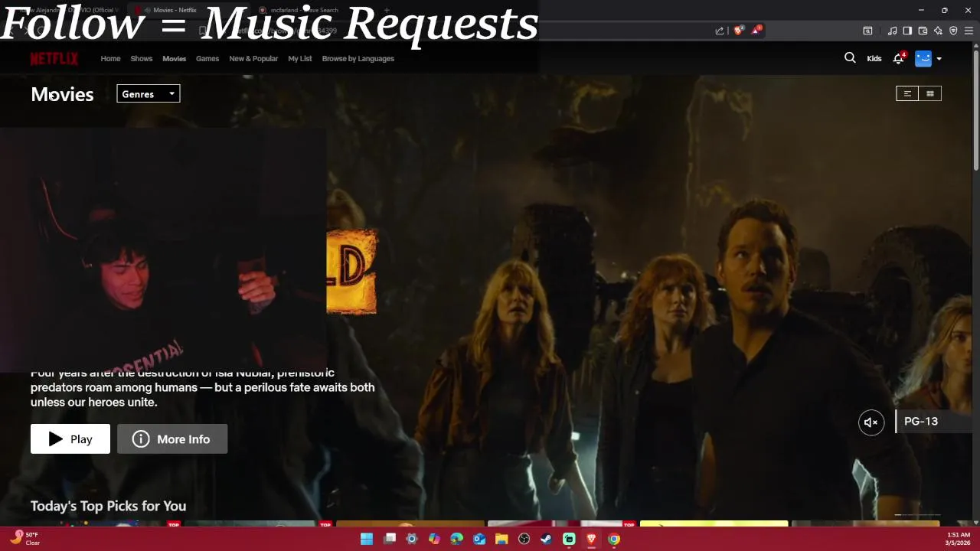Open Steam from the taskbar

point(546,539)
